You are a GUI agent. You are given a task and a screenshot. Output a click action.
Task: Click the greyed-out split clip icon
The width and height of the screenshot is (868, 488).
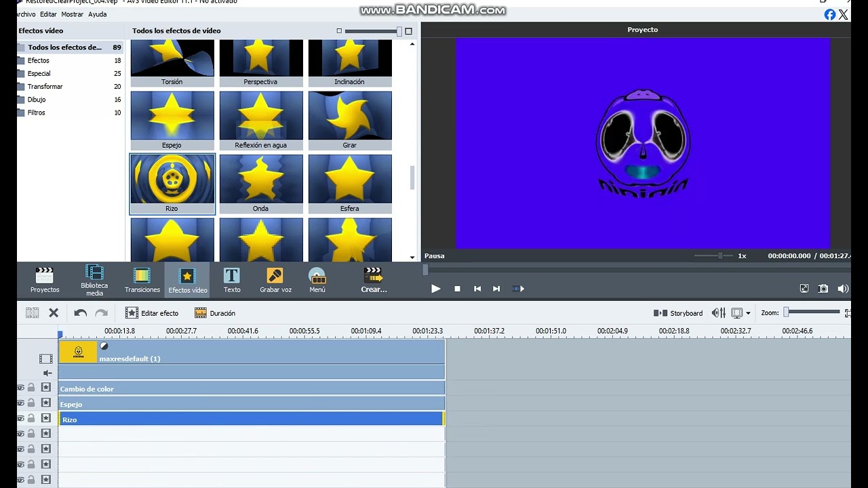pyautogui.click(x=32, y=312)
